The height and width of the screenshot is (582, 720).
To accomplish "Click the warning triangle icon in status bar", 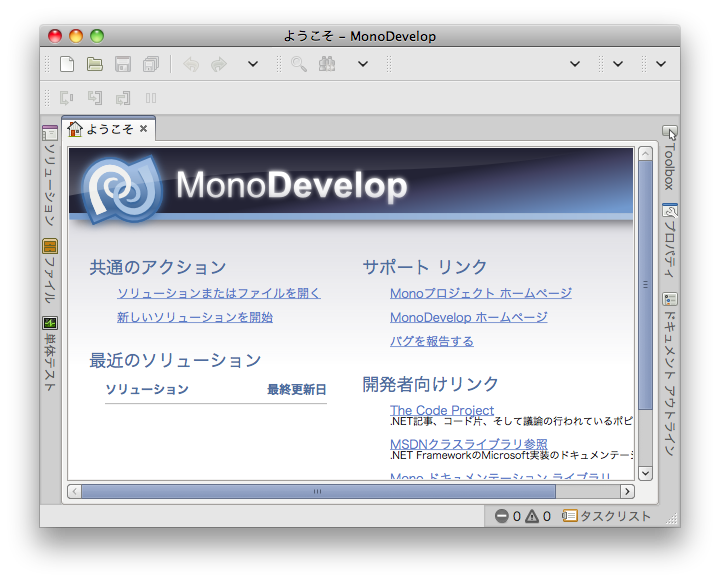I will coord(532,516).
